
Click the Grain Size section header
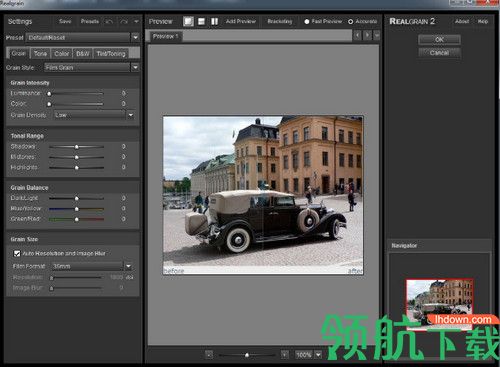[24, 239]
